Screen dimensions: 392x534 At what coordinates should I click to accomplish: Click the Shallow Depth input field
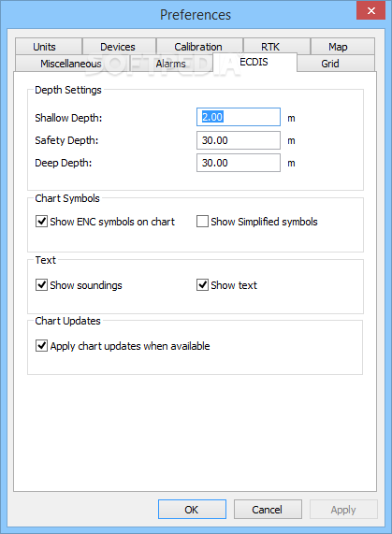click(239, 117)
